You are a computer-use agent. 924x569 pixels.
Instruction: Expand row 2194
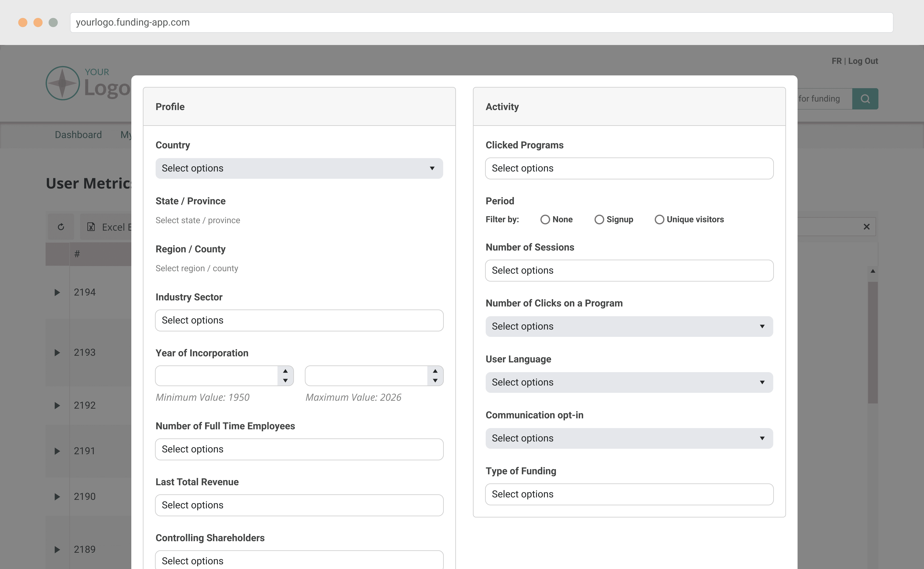57,292
